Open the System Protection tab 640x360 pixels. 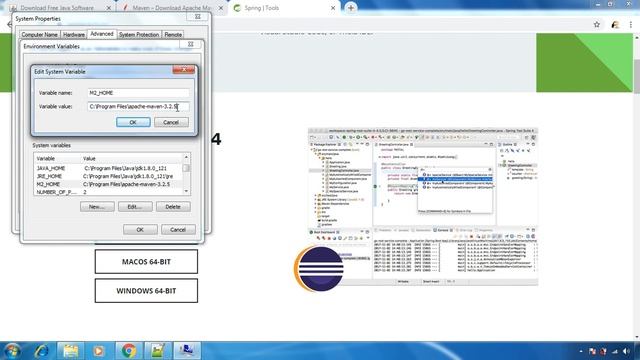click(139, 35)
